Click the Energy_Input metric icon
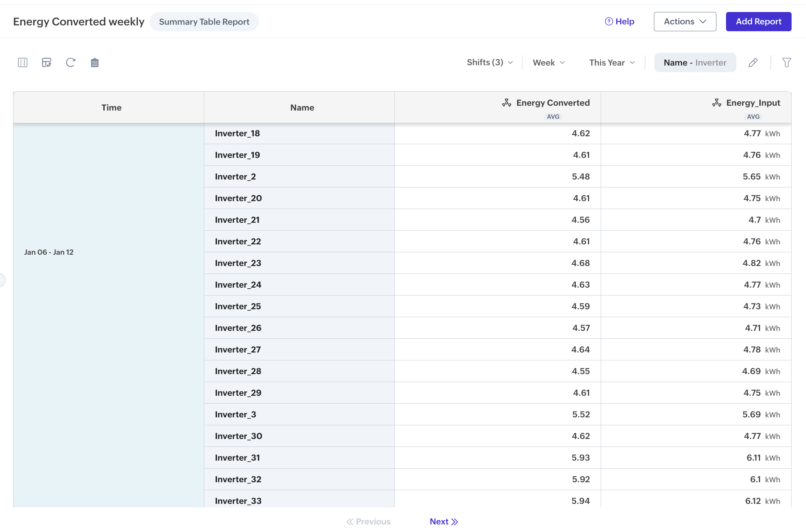 coord(716,103)
